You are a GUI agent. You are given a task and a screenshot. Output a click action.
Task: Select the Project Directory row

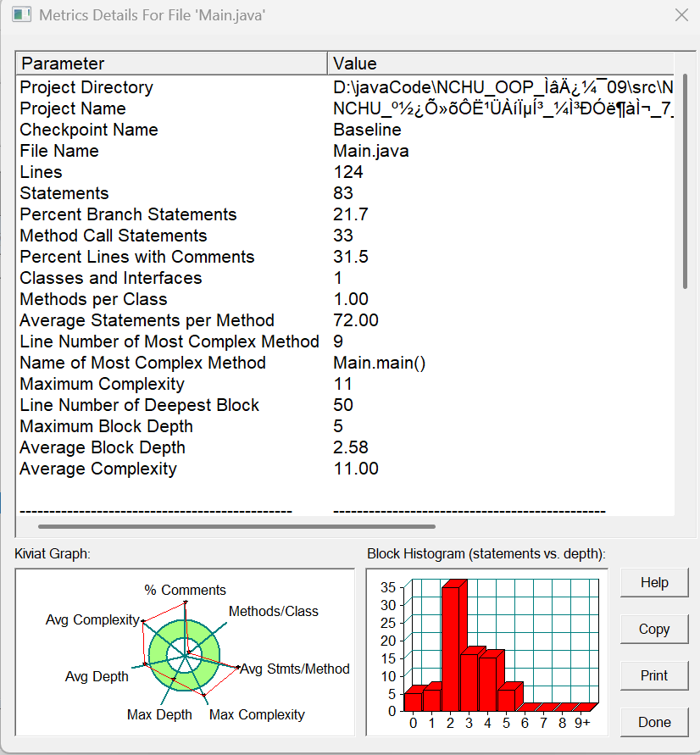tap(346, 87)
